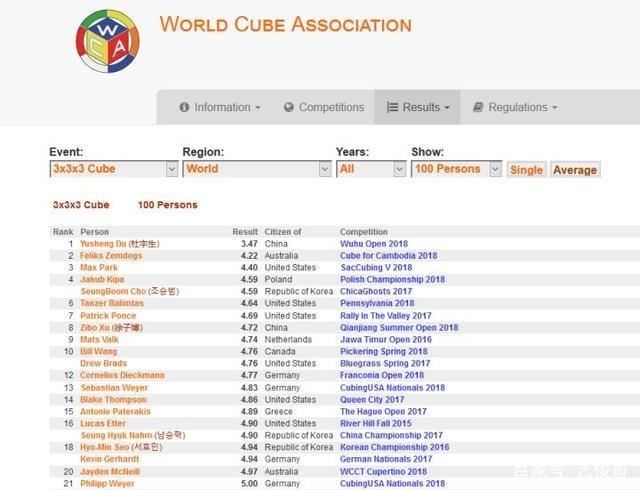The image size is (640, 490).
Task: Open Cornelius Dieckmann's profile link
Action: [122, 375]
